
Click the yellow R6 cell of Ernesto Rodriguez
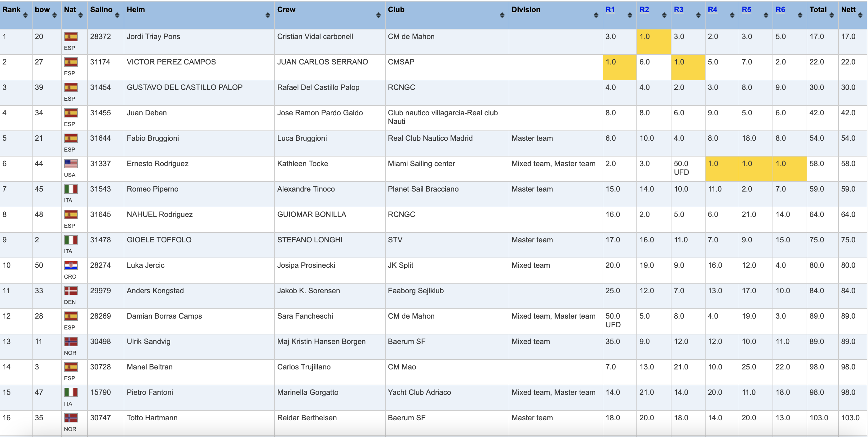[790, 169]
